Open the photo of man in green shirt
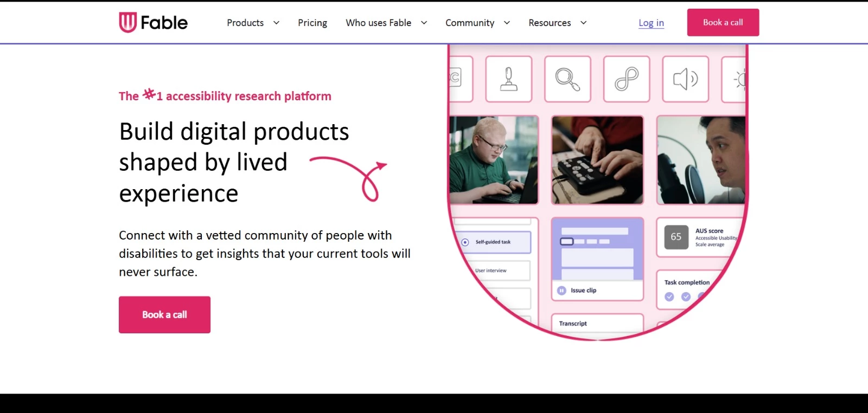Image resolution: width=868 pixels, height=413 pixels. tap(494, 160)
